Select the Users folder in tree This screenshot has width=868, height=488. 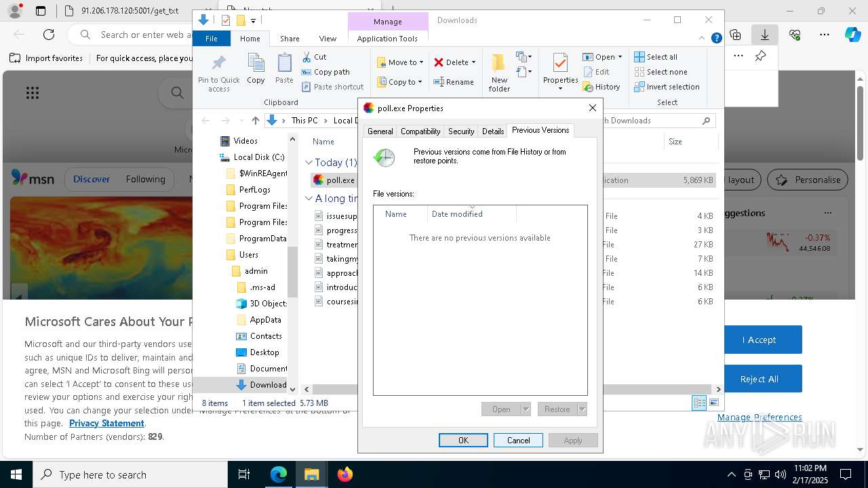[248, 255]
